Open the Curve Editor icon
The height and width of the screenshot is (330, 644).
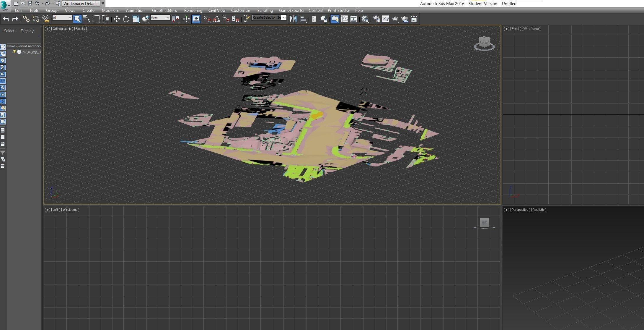coord(344,19)
